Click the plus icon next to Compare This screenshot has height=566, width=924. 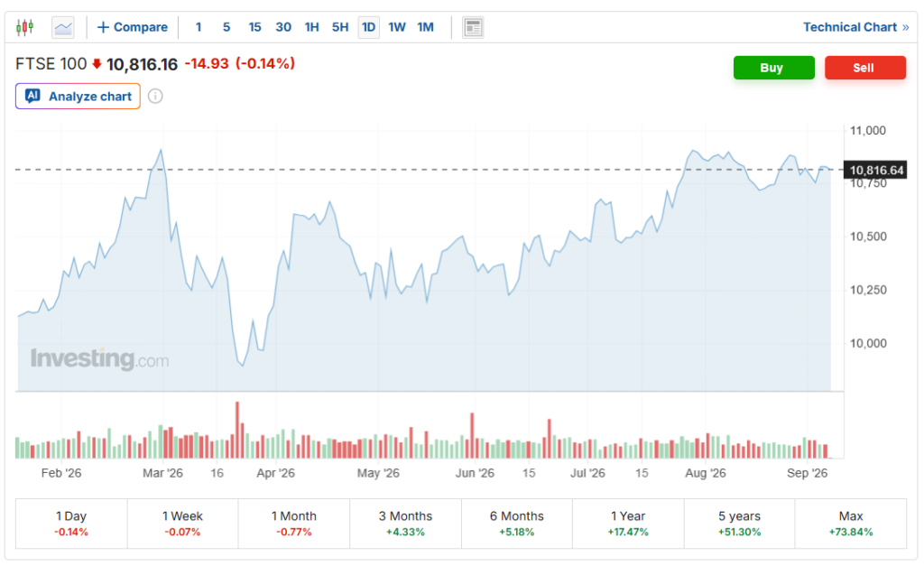103,27
